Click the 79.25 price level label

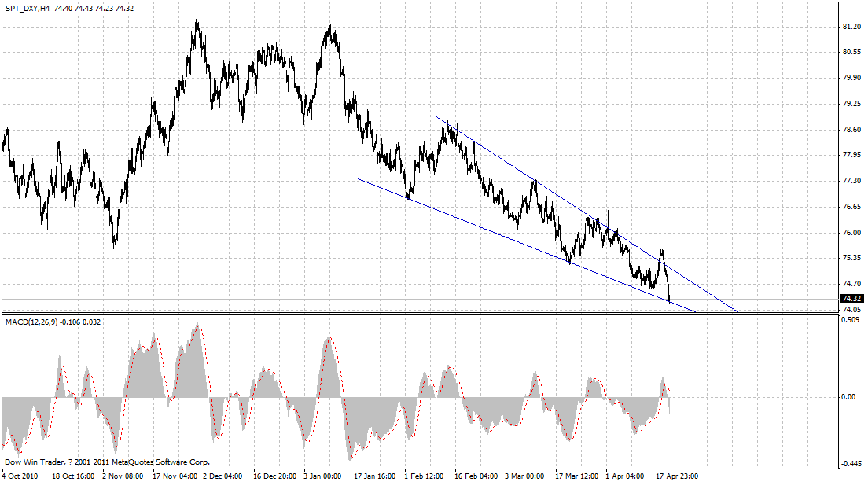(x=851, y=104)
